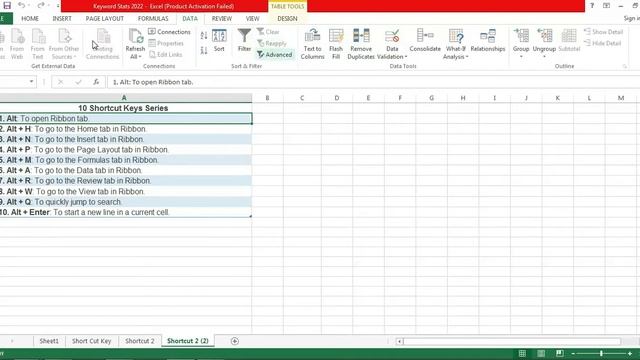Click Consolidate icon
Image resolution: width=640 pixels, height=360 pixels.
[425, 40]
